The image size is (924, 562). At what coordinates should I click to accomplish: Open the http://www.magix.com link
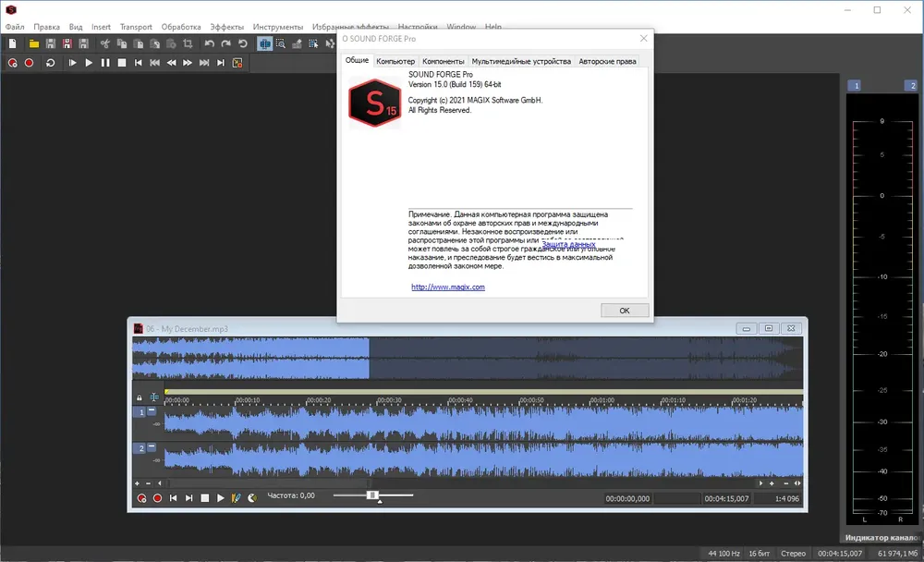pos(448,287)
